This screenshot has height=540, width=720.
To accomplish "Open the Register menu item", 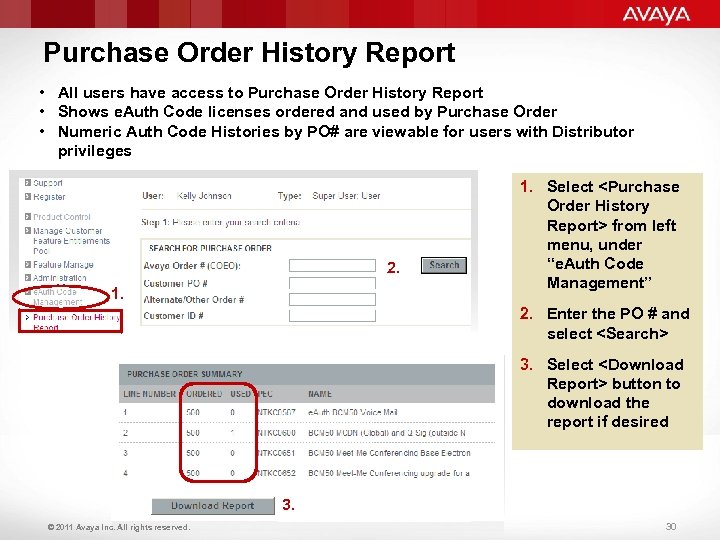I will 49,197.
